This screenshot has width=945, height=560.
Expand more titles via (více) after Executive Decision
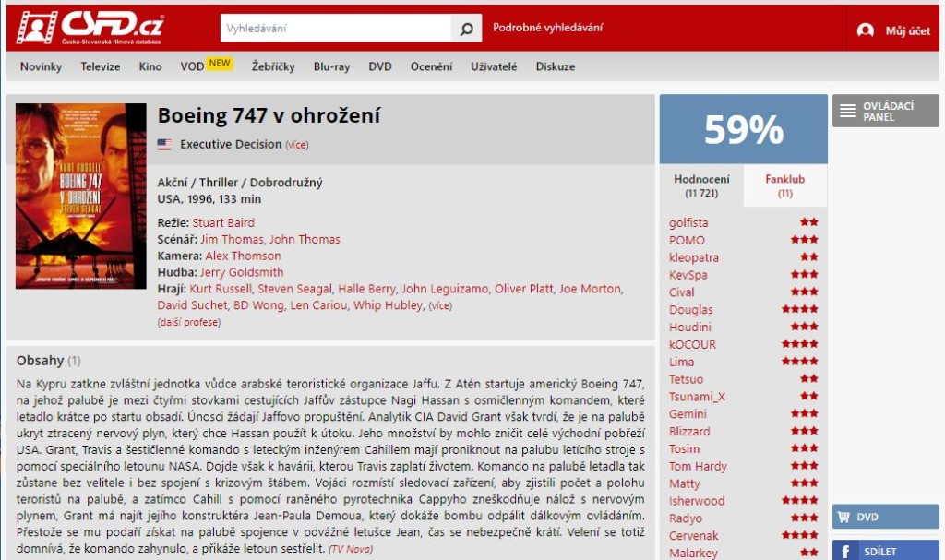click(x=296, y=145)
